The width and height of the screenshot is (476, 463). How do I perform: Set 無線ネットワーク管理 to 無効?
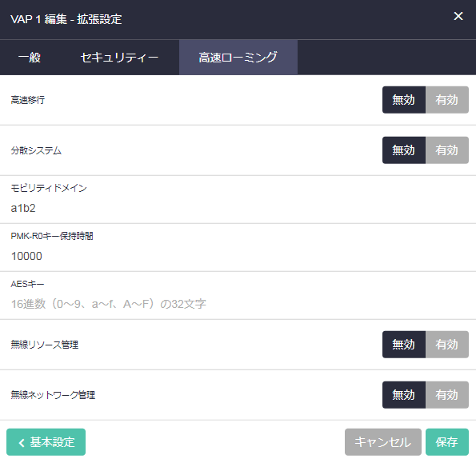(x=403, y=395)
